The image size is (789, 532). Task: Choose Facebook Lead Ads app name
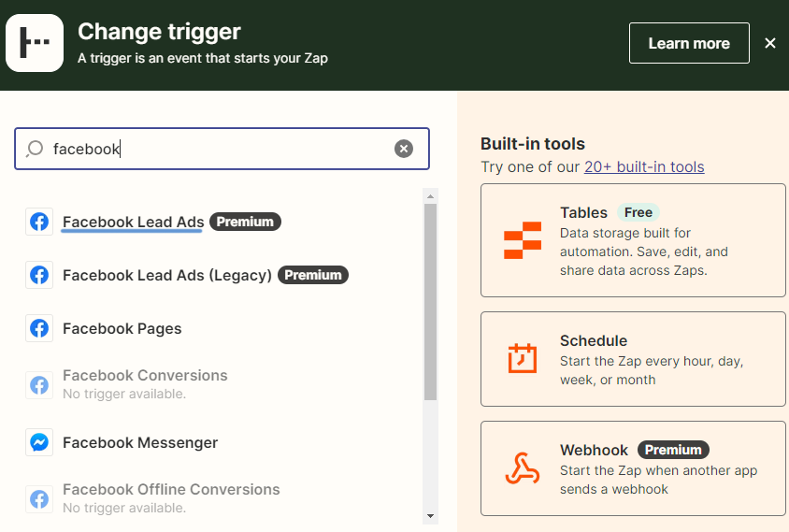pyautogui.click(x=134, y=222)
